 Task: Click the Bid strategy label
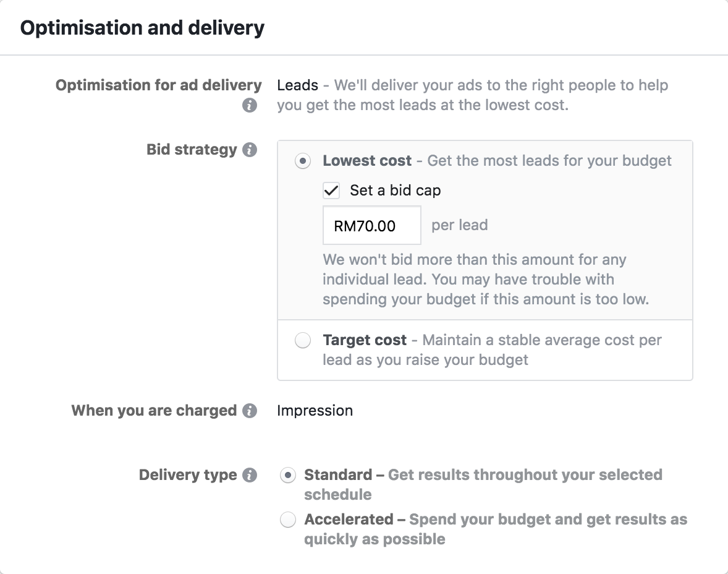pyautogui.click(x=192, y=150)
